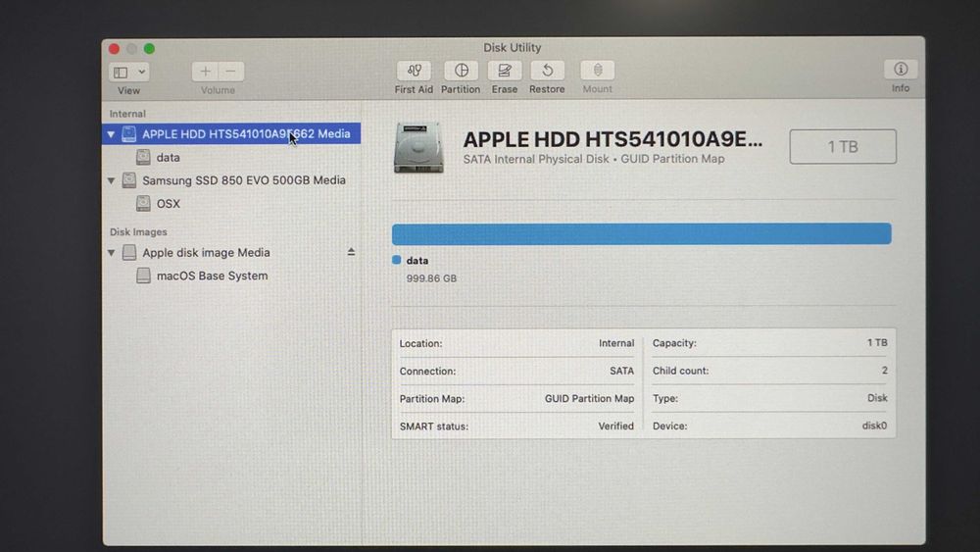
Task: Select APPLE HDD HTS541010A9E662 Media
Action: pyautogui.click(x=231, y=133)
